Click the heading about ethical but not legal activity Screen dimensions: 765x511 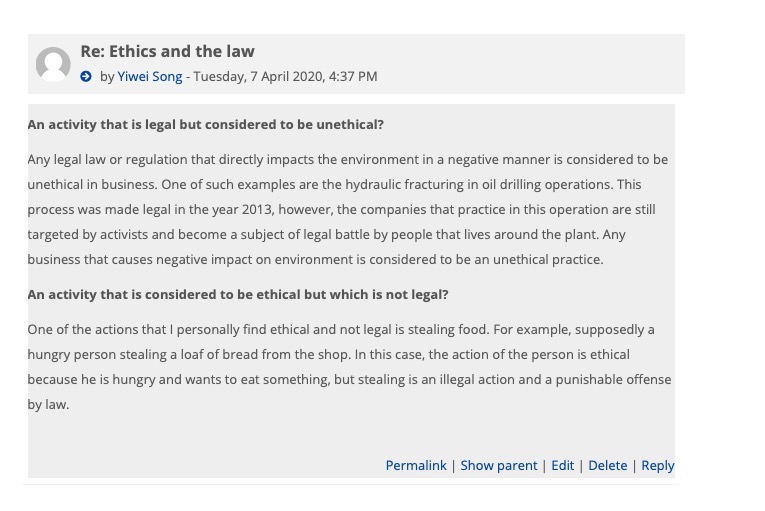pyautogui.click(x=237, y=295)
